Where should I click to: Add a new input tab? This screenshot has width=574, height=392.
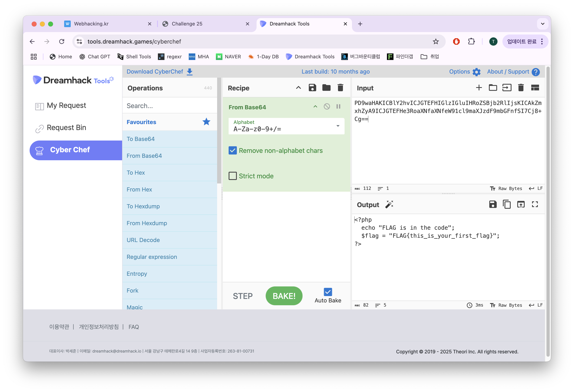(x=479, y=88)
